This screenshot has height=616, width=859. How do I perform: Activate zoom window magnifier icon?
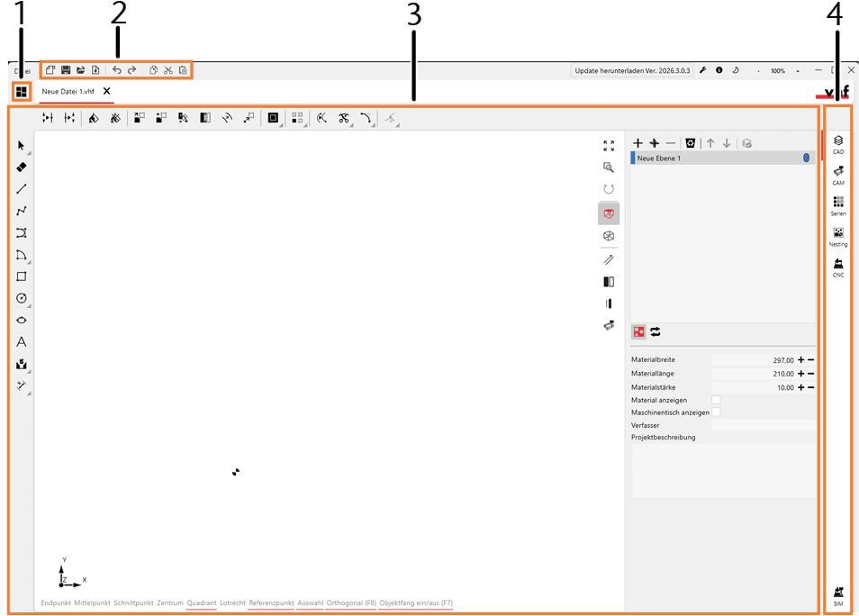tap(609, 168)
